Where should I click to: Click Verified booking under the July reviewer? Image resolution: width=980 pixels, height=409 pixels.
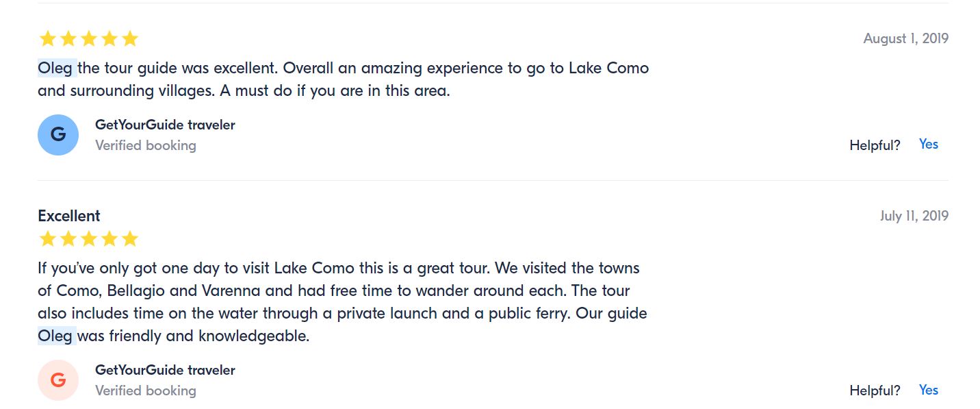point(146,391)
